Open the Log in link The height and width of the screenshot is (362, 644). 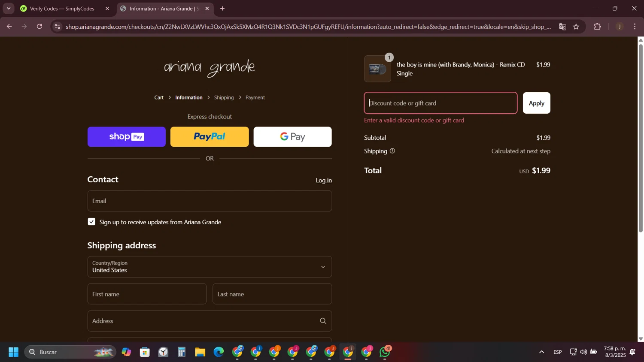(x=324, y=180)
